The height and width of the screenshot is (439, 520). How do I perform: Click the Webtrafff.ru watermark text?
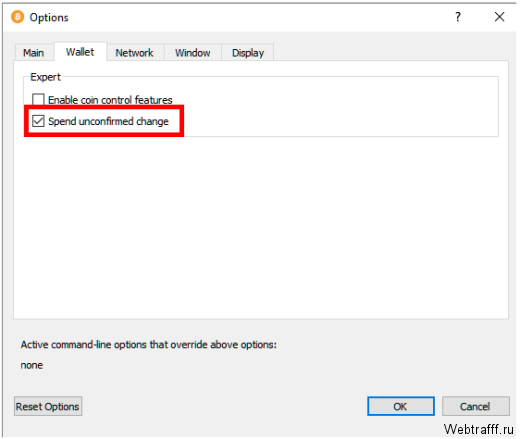coord(478,429)
